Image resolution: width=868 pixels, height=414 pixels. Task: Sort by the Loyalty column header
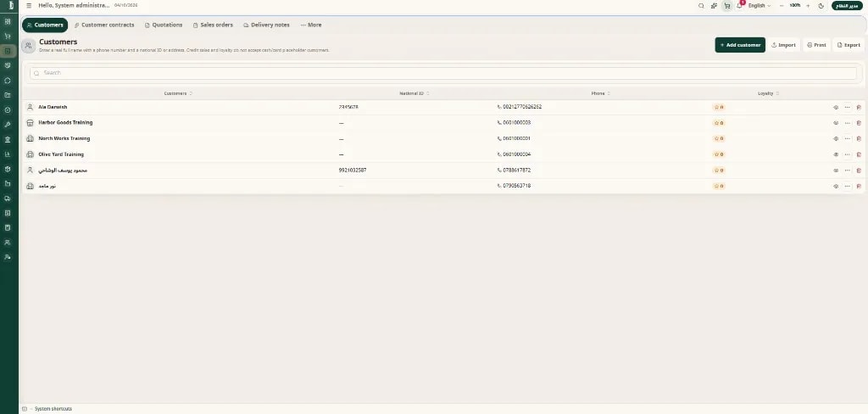point(768,93)
